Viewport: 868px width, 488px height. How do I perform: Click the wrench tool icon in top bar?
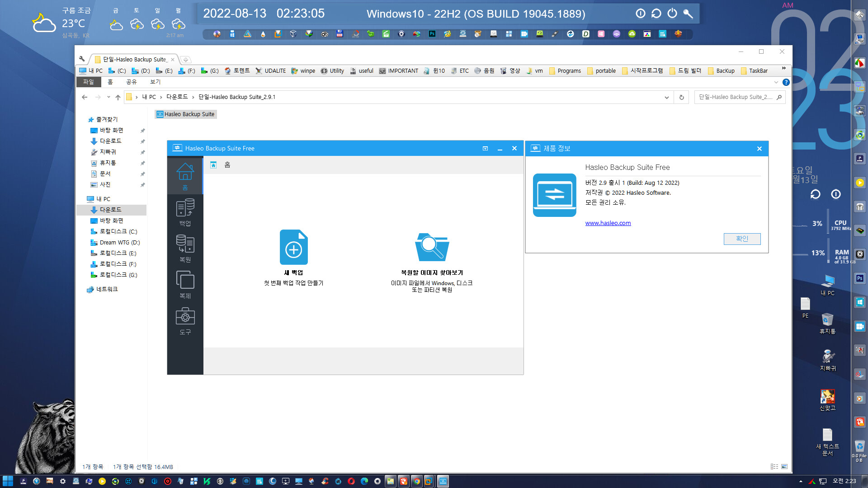coord(688,14)
